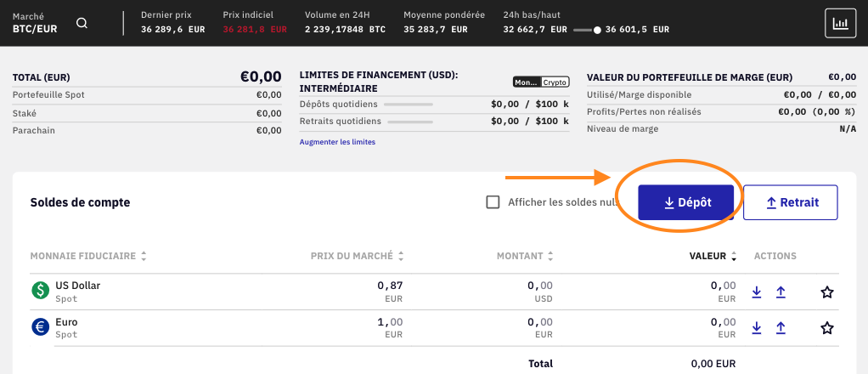Select the US Dollar row name
This screenshot has width=868, height=374.
(77, 286)
